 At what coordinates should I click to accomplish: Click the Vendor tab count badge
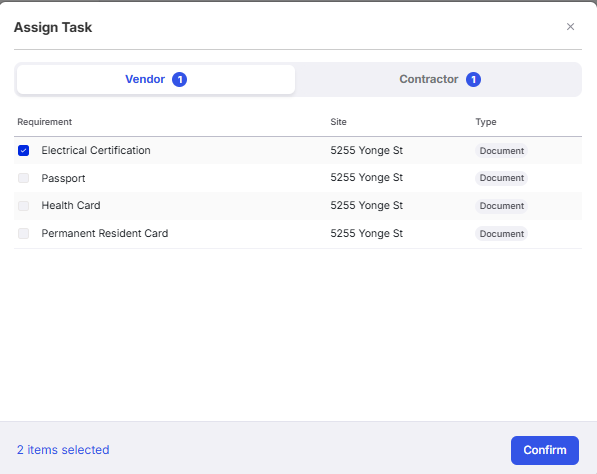(x=179, y=80)
